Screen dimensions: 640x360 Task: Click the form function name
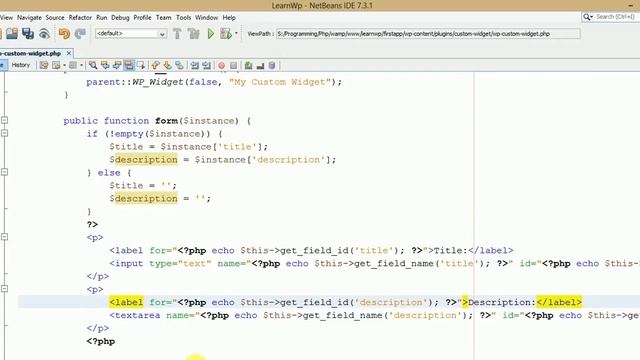[x=166, y=121]
